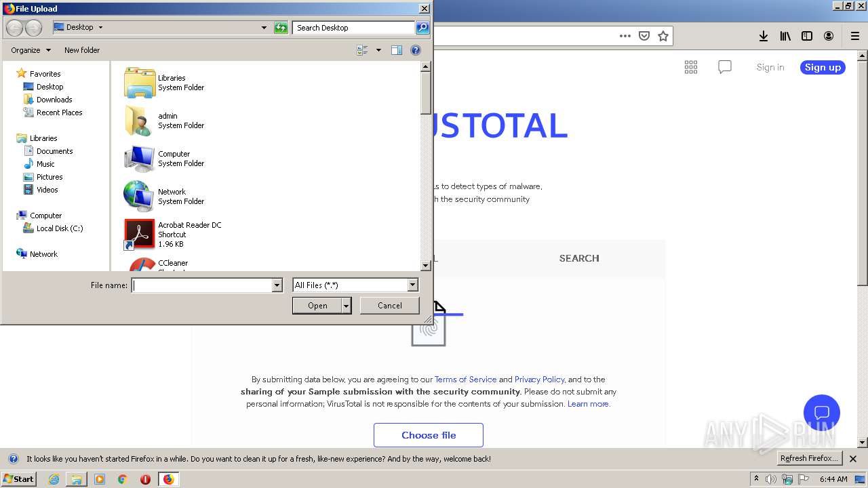Open the File name history dropdown

click(277, 285)
